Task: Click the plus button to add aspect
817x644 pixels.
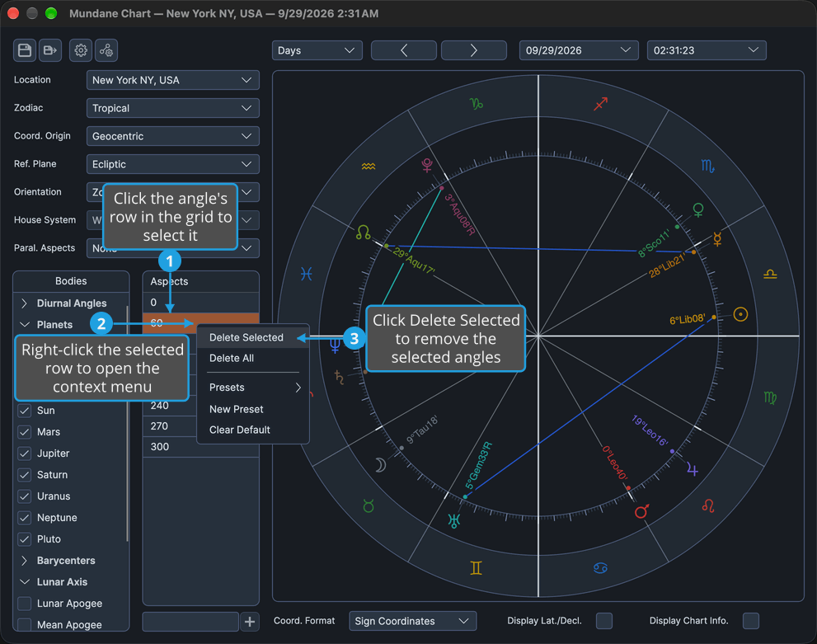Action: tap(250, 622)
